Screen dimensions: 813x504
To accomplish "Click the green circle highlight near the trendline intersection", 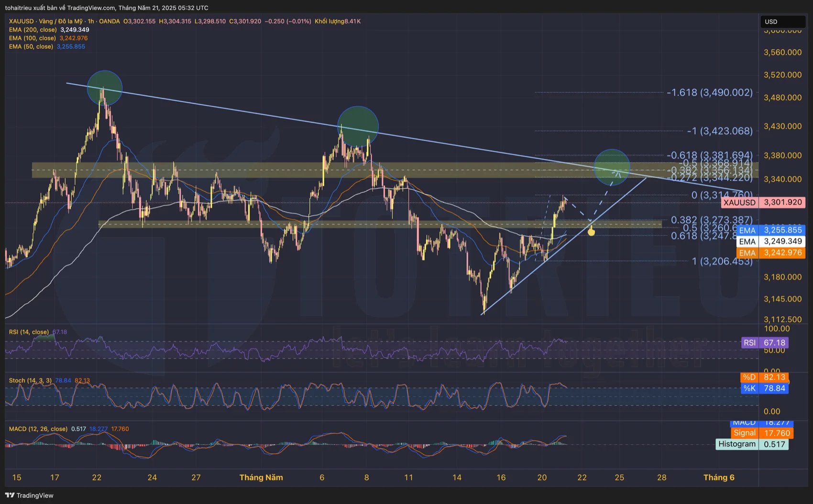I will [x=612, y=167].
